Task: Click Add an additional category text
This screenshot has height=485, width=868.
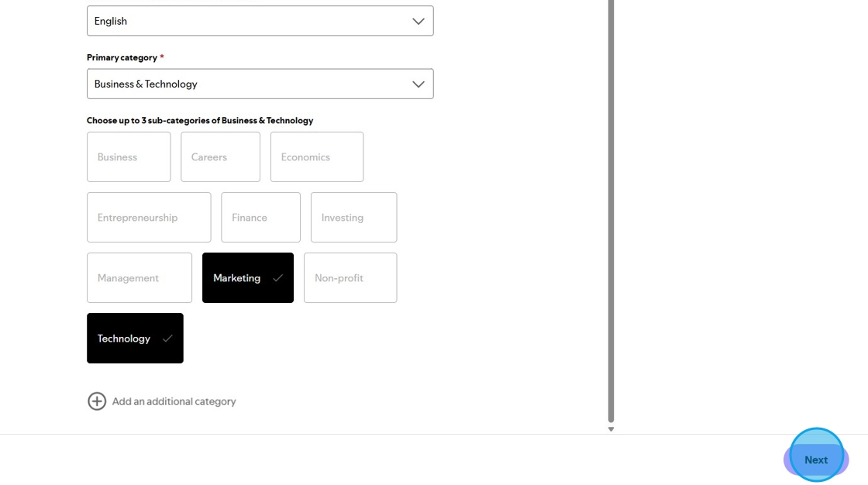Action: 174,401
